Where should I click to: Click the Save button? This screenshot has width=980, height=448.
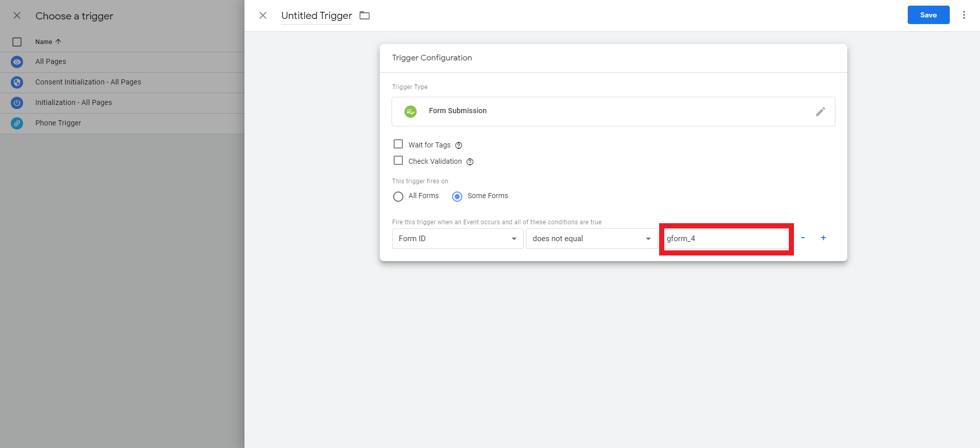click(928, 15)
